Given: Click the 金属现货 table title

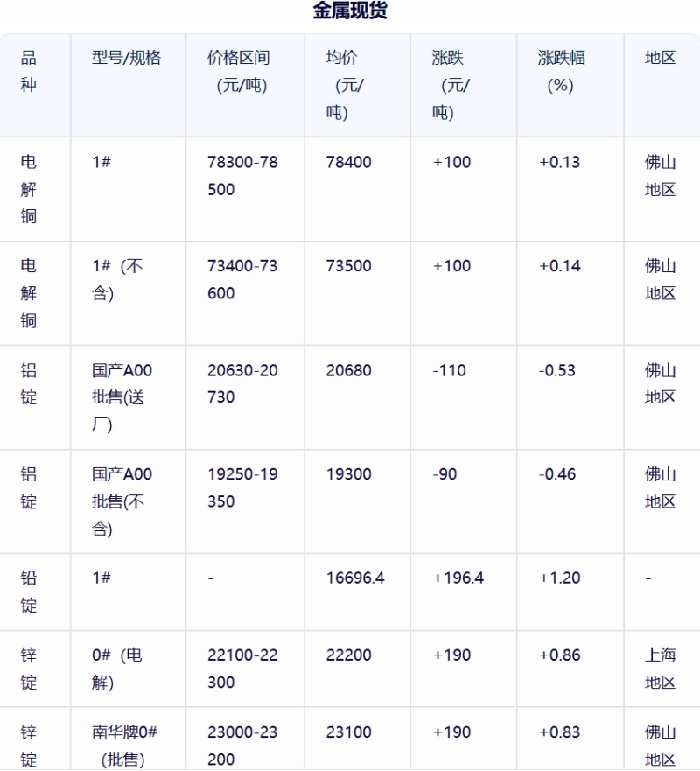Looking at the screenshot, I should (350, 11).
